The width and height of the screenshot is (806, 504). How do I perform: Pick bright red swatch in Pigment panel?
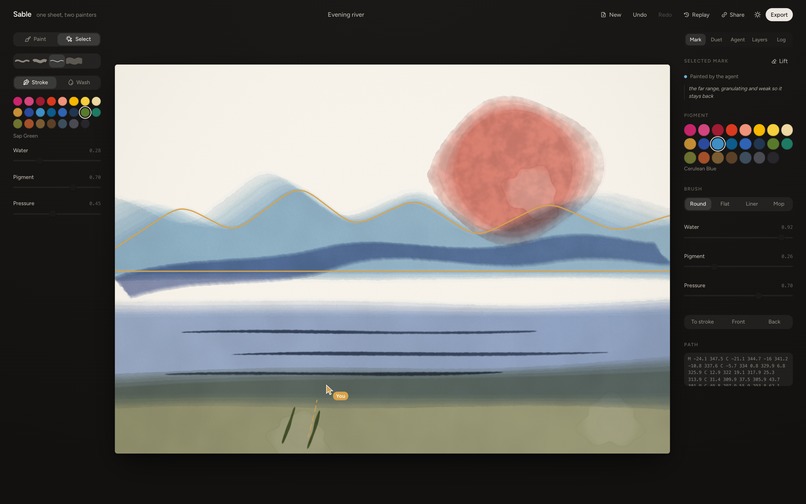tap(731, 130)
